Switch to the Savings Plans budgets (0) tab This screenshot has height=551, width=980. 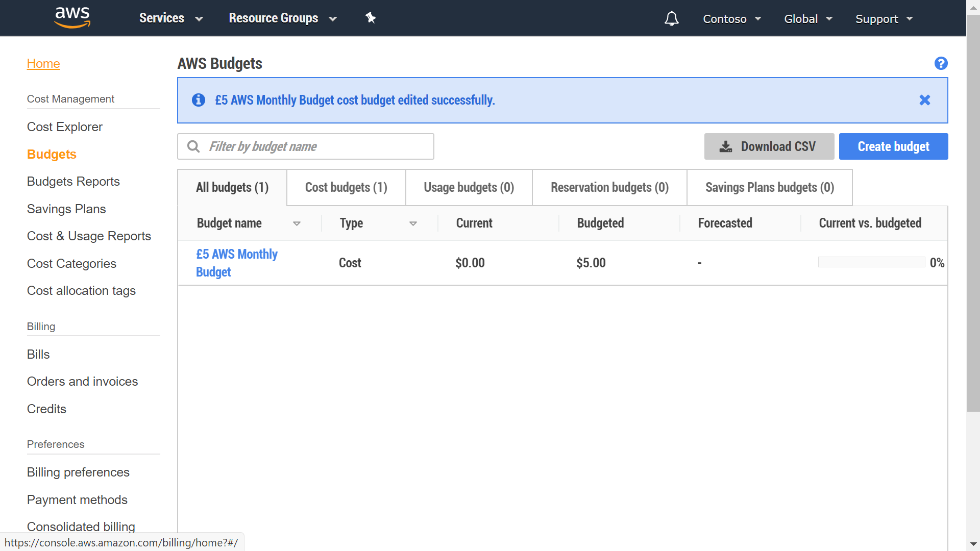tap(770, 187)
